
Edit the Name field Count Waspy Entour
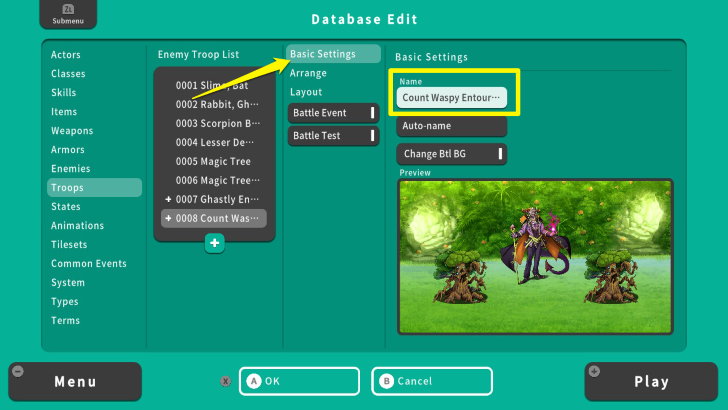451,98
